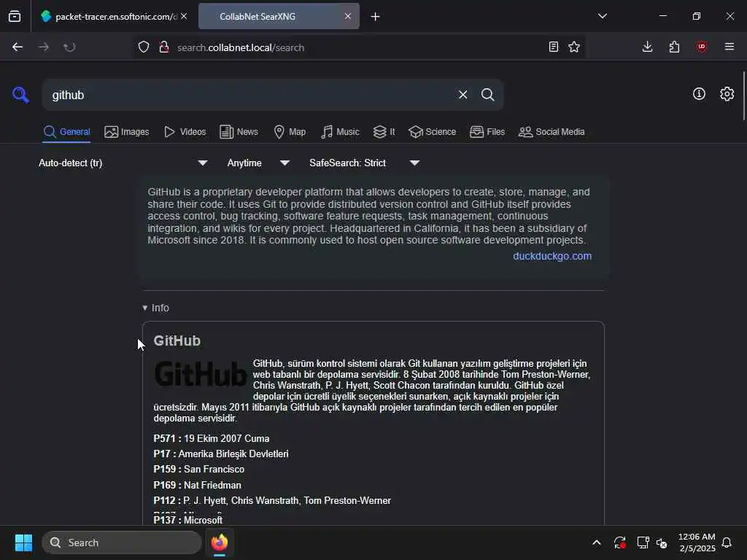
Task: Select the P169 Nat Friedman row
Action: 197,485
